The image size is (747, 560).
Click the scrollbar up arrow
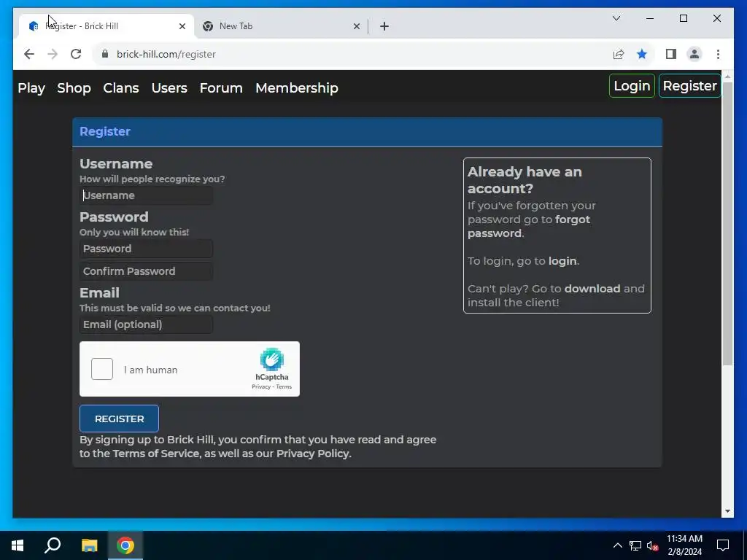727,76
